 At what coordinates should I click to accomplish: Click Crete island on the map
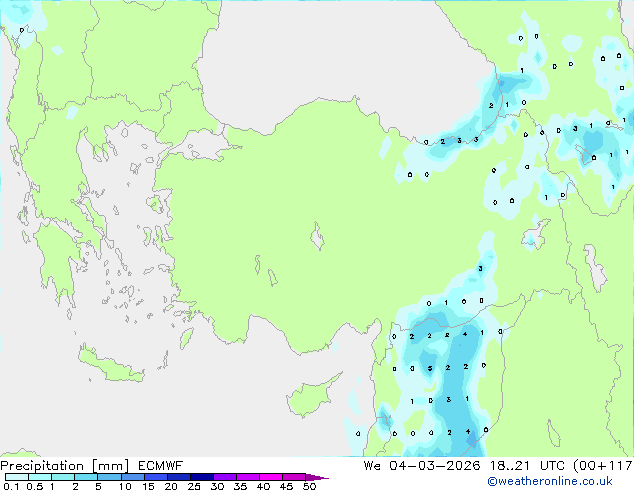click(x=111, y=365)
